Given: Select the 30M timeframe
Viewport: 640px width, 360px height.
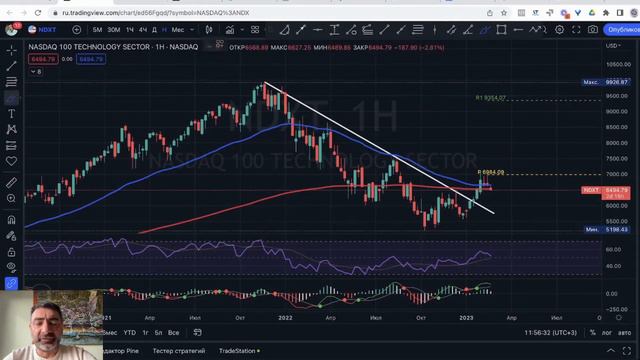Looking at the screenshot, I should [x=113, y=30].
